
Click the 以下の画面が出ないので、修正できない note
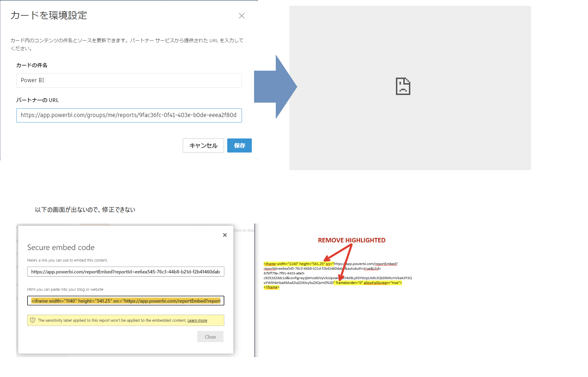point(85,210)
